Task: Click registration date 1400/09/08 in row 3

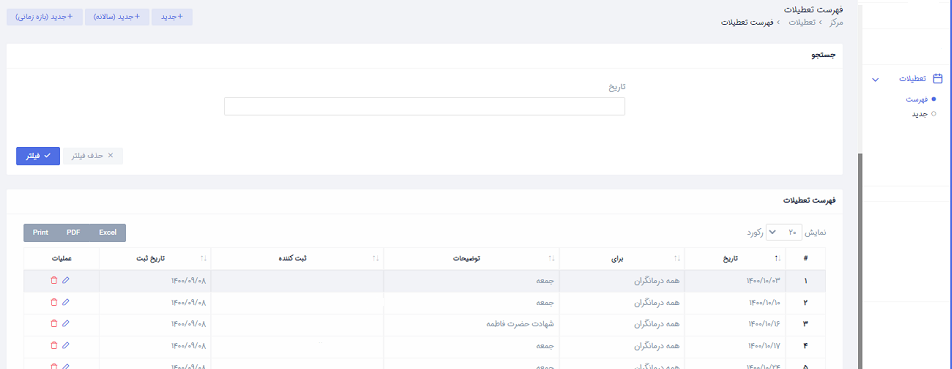Action: (x=189, y=323)
